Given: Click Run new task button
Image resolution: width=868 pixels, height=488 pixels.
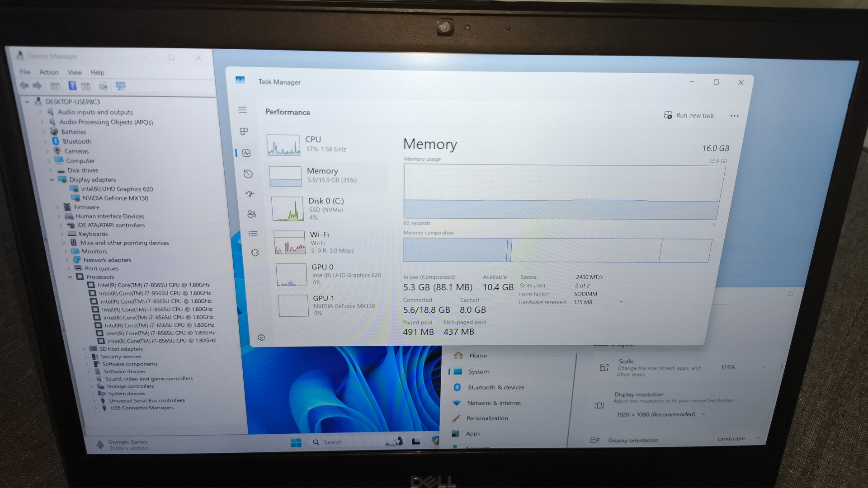Looking at the screenshot, I should [689, 116].
